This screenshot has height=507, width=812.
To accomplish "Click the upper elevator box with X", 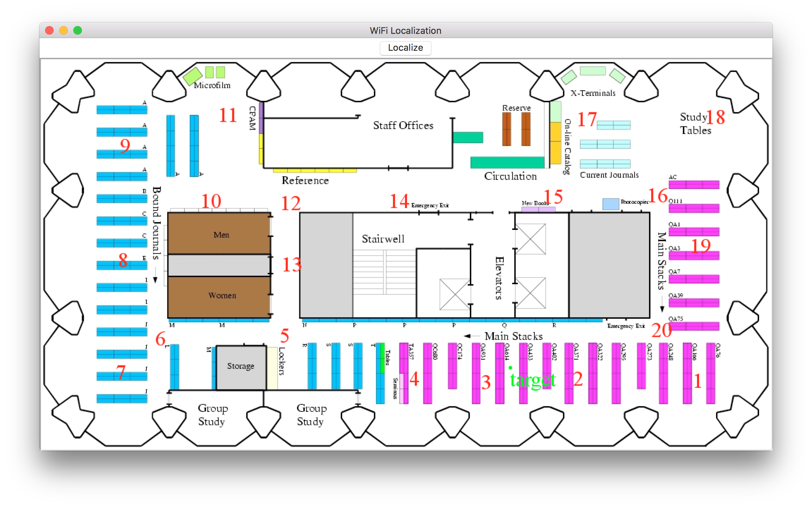I will (x=530, y=239).
